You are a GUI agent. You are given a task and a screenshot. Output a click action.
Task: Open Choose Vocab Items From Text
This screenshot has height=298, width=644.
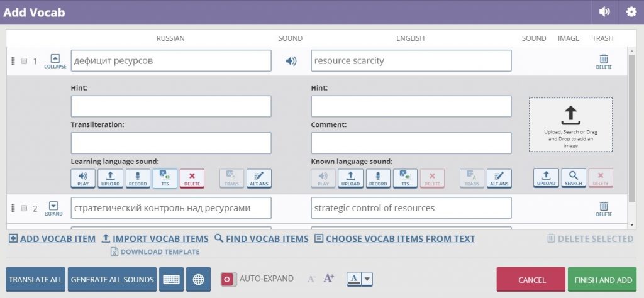pyautogui.click(x=394, y=239)
